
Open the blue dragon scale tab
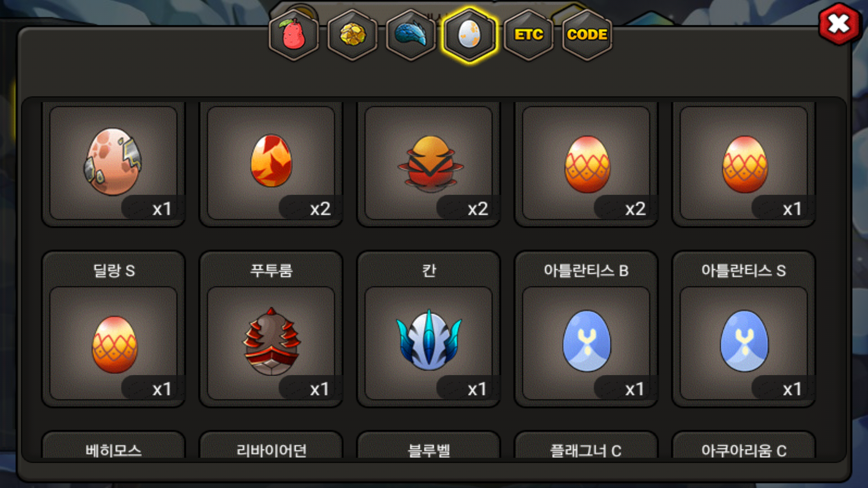coord(411,35)
